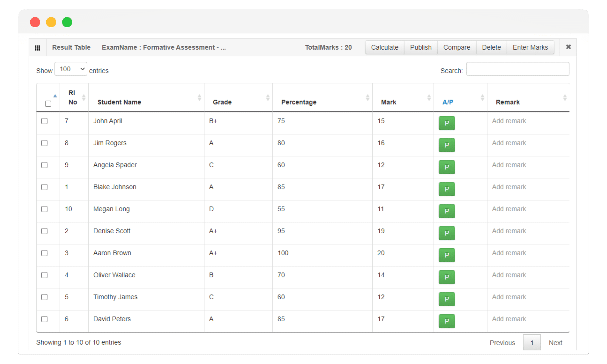Sort by Rl No column

coord(74,98)
